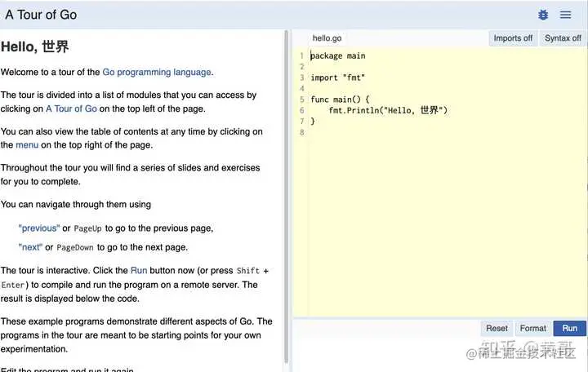Click the A Tour of Go header title

(x=41, y=15)
